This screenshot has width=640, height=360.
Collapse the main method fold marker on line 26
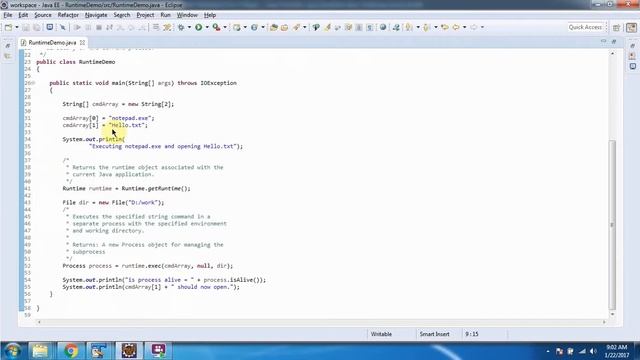tap(33, 83)
